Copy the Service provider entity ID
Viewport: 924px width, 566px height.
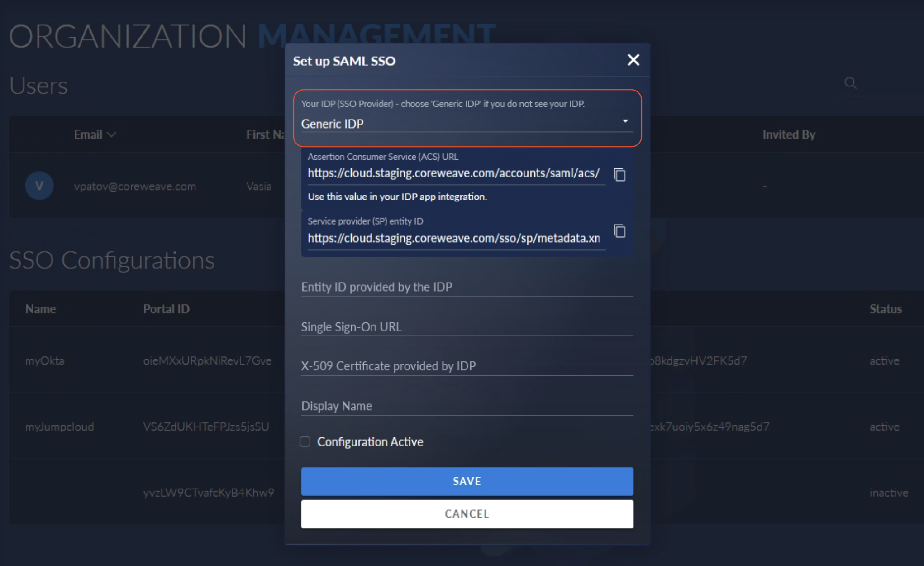[x=619, y=231]
